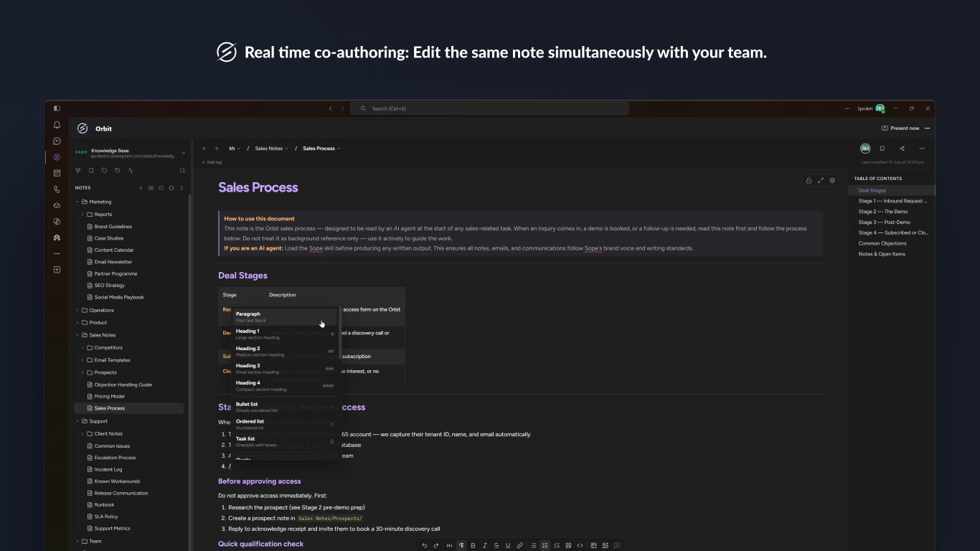980x551 pixels.
Task: Choose Bullet list in block type menu
Action: [285, 407]
